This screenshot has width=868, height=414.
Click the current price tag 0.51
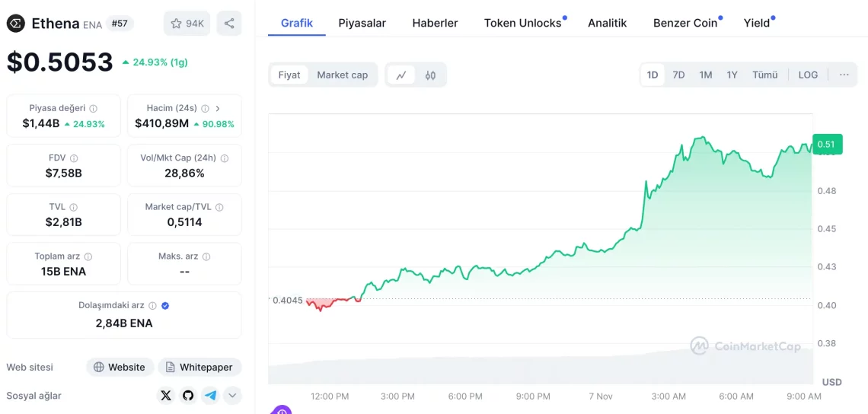827,145
